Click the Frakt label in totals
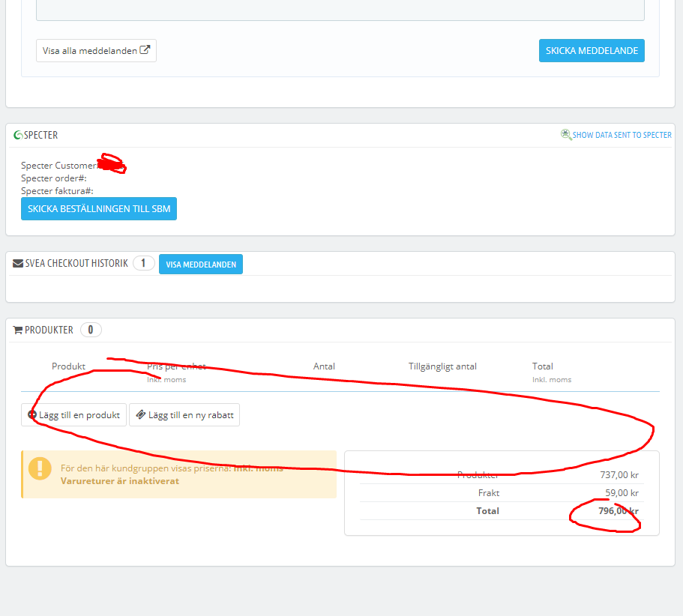683x616 pixels. click(x=489, y=493)
